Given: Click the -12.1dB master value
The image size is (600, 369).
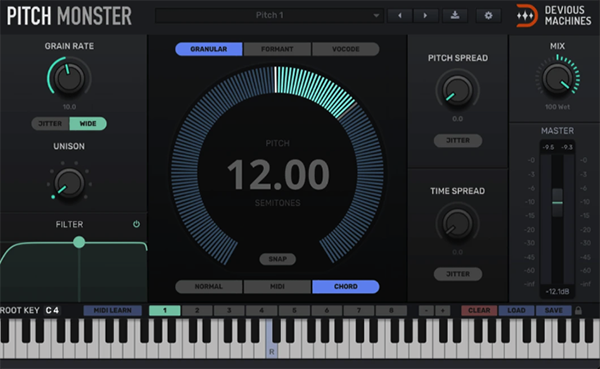Looking at the screenshot, I should click(558, 292).
